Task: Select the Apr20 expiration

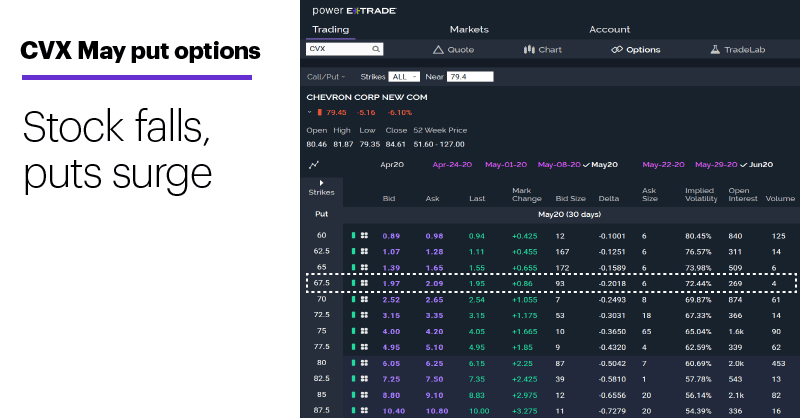Action: (x=392, y=164)
